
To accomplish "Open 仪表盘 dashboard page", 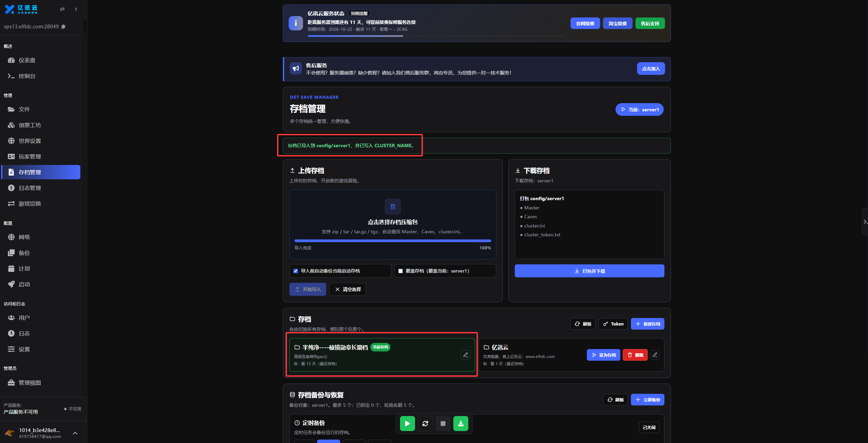I will click(41, 60).
